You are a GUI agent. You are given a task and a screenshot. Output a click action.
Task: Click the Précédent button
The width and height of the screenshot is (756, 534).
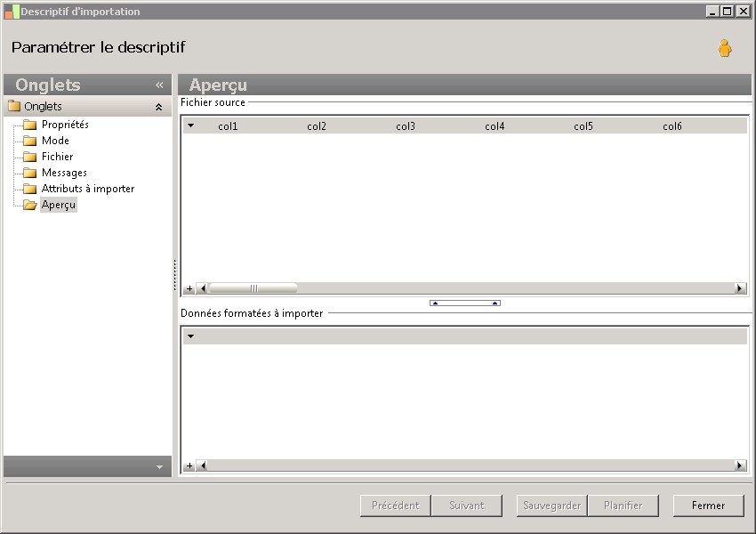click(x=396, y=506)
